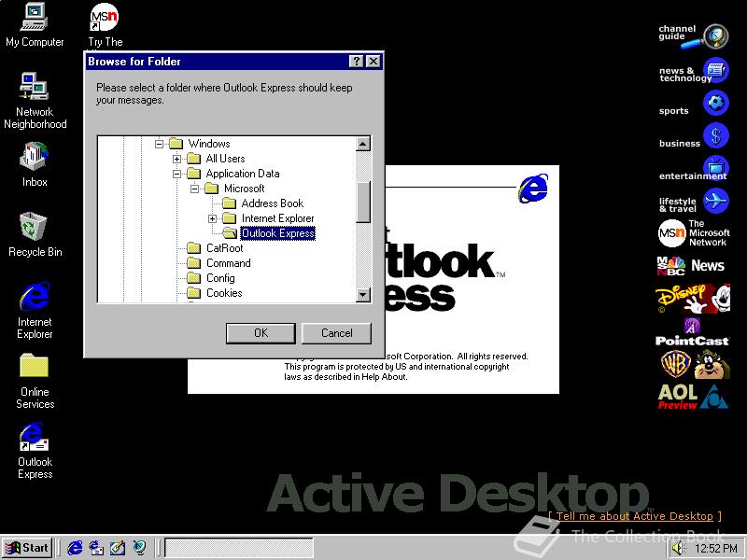Confirm folder selection with OK
The width and height of the screenshot is (747, 560).
coord(261,333)
